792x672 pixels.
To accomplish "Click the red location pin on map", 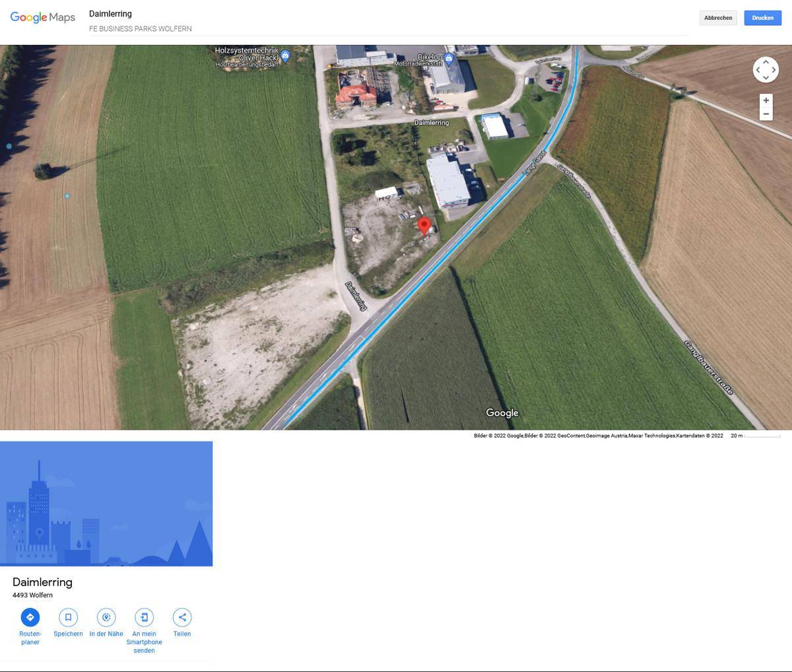I will point(425,226).
